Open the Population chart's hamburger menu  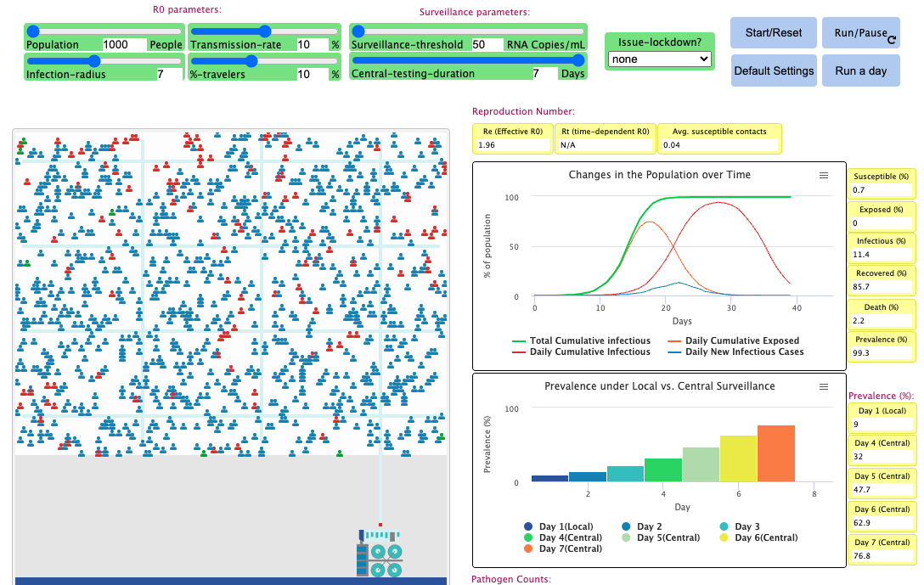tap(823, 175)
